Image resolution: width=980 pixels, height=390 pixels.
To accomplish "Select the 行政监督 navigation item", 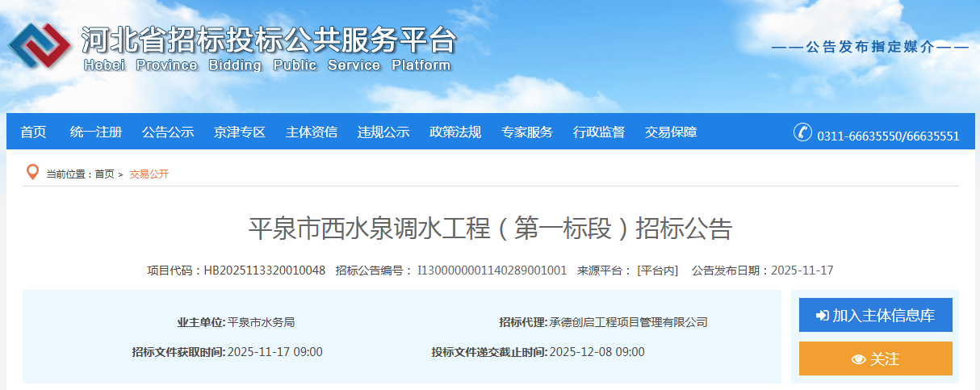I will 599,132.
